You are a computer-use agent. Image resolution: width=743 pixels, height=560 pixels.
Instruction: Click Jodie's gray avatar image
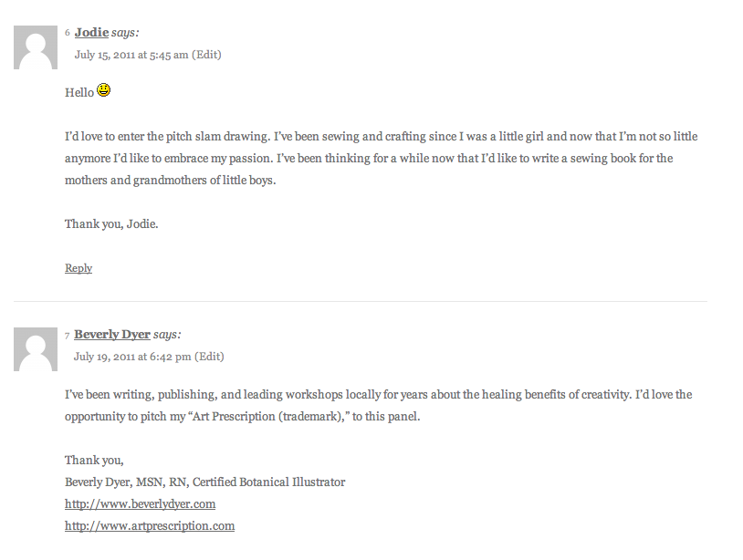point(36,47)
